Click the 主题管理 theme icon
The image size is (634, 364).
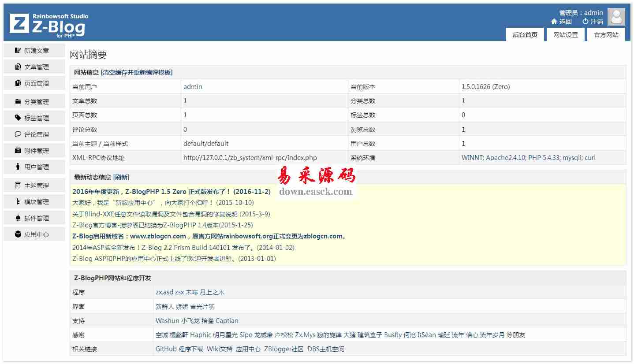point(18,186)
